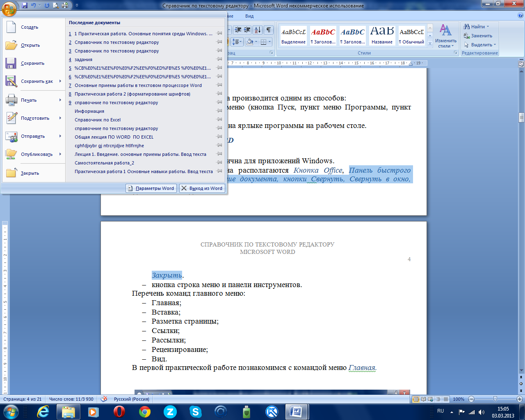Open Internet Explorer from the taskbar
The image size is (525, 420).
(x=43, y=411)
